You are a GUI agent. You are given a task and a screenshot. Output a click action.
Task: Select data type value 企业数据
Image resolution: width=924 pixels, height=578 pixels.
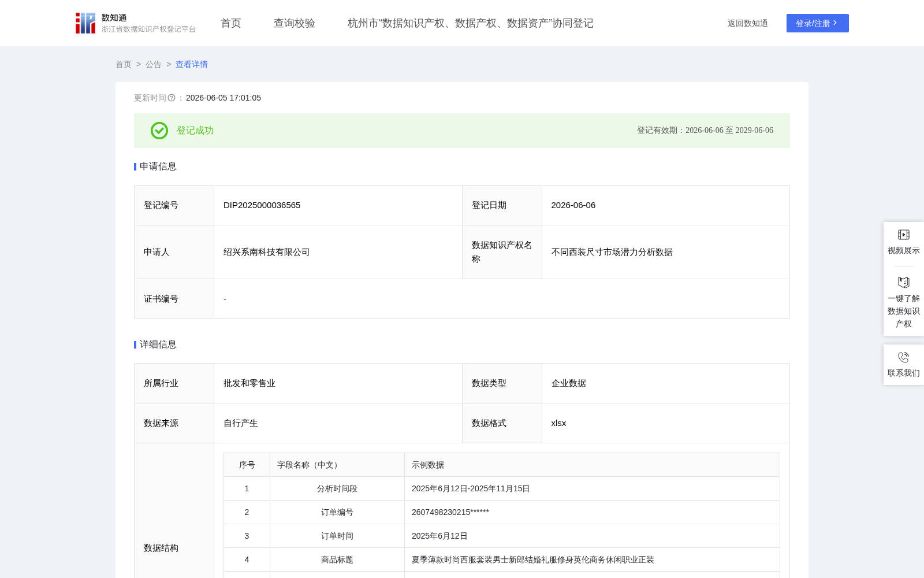(569, 383)
